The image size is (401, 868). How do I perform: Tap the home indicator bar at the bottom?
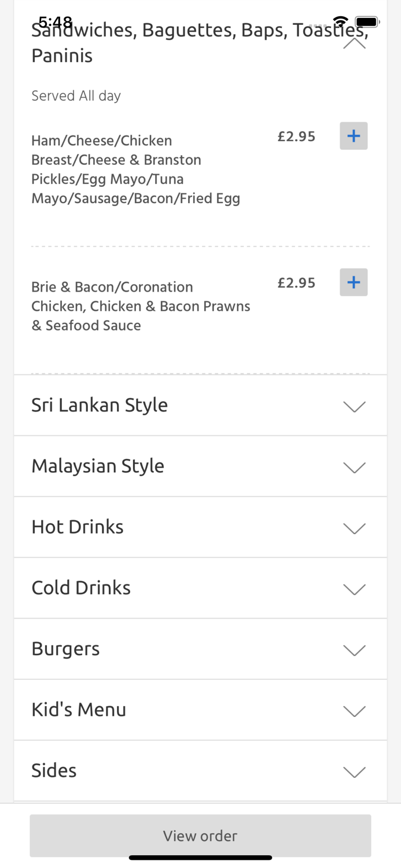point(200,858)
